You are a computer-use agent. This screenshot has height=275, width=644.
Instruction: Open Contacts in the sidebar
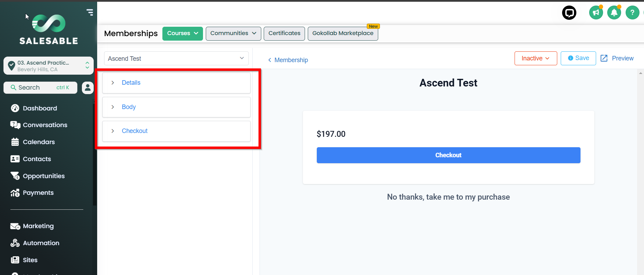point(31,159)
